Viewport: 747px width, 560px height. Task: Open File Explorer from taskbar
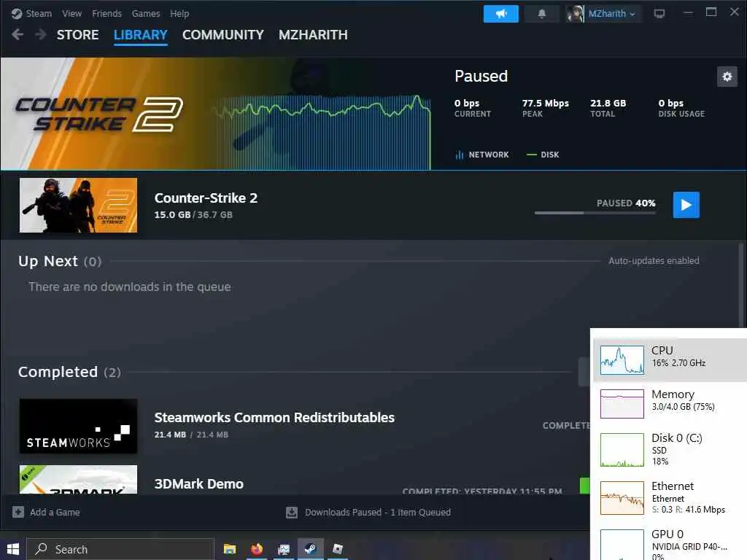click(230, 549)
